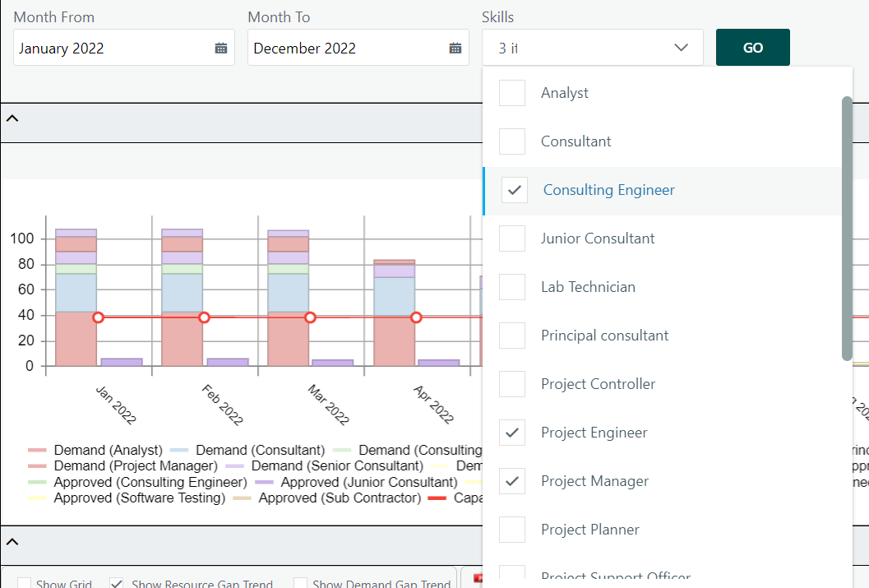869x588 pixels.
Task: Open the Month From calendar picker
Action: click(x=221, y=49)
